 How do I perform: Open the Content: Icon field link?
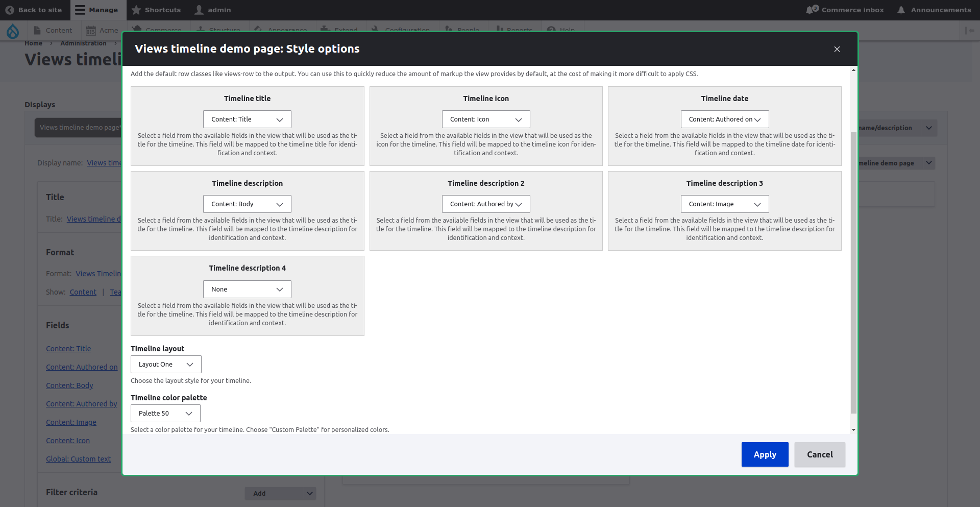point(68,441)
